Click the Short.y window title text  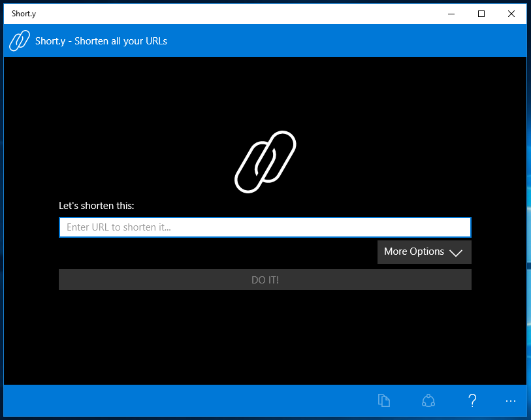(24, 14)
